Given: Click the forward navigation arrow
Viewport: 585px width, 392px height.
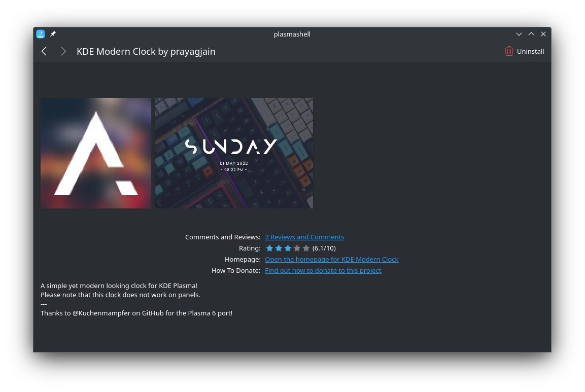Looking at the screenshot, I should coord(63,51).
